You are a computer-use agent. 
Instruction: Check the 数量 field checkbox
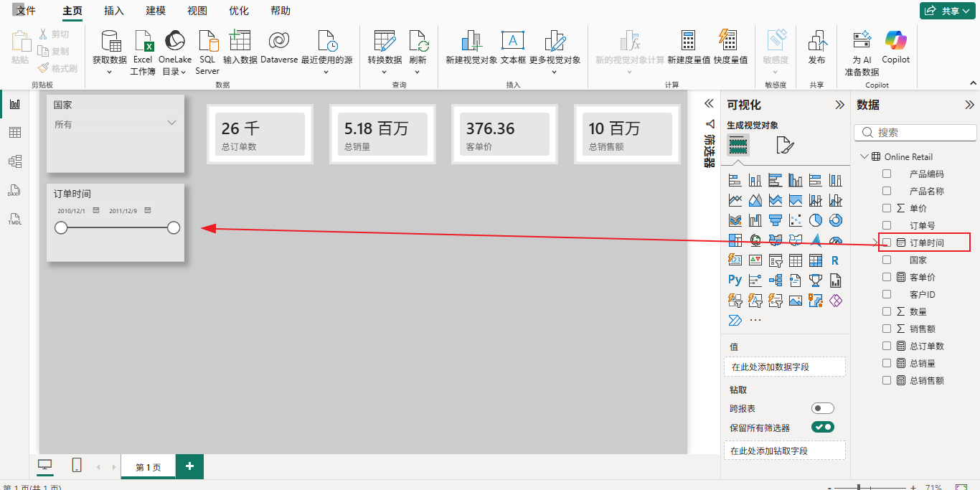[887, 311]
